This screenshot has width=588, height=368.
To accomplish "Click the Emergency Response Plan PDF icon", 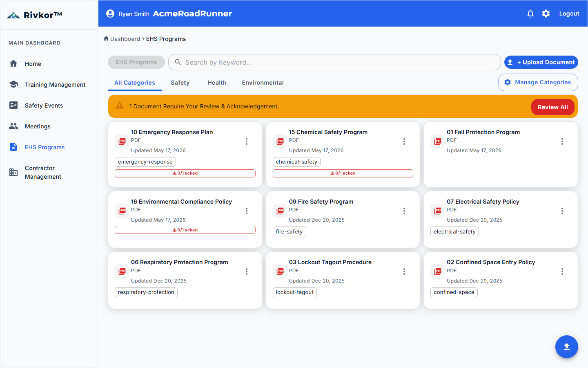I will point(122,141).
